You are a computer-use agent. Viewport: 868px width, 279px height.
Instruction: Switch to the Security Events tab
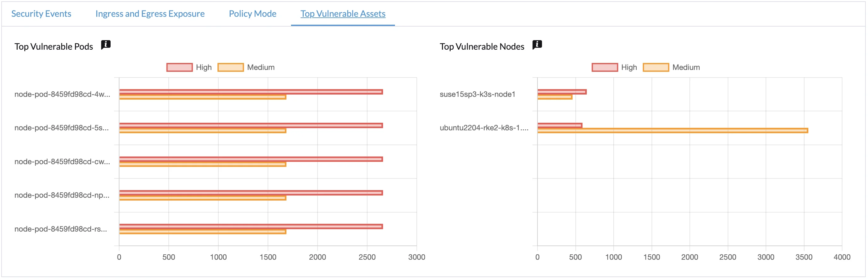(41, 14)
